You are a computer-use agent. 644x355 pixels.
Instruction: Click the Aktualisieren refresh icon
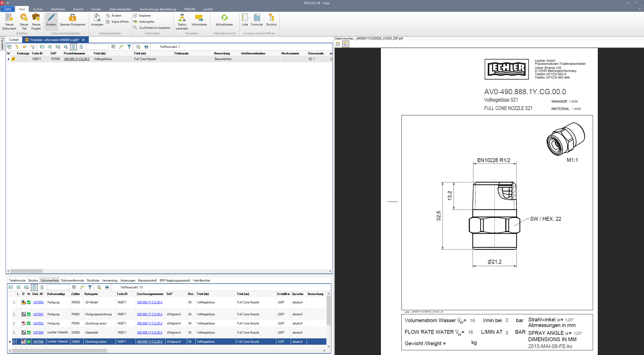pos(224,18)
